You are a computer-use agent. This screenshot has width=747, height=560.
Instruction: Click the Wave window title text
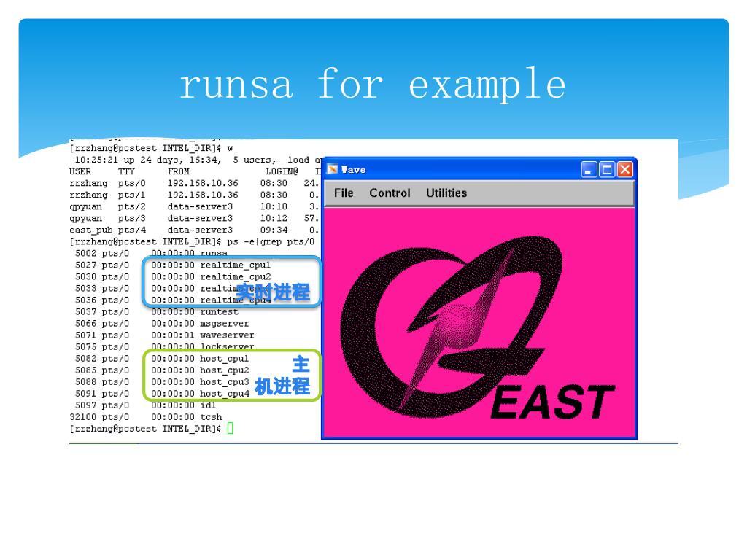[354, 169]
